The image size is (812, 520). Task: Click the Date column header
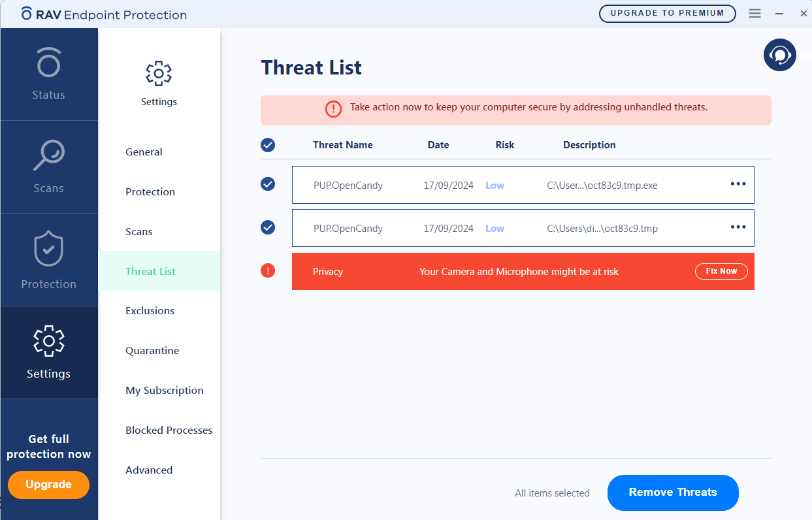pos(438,145)
